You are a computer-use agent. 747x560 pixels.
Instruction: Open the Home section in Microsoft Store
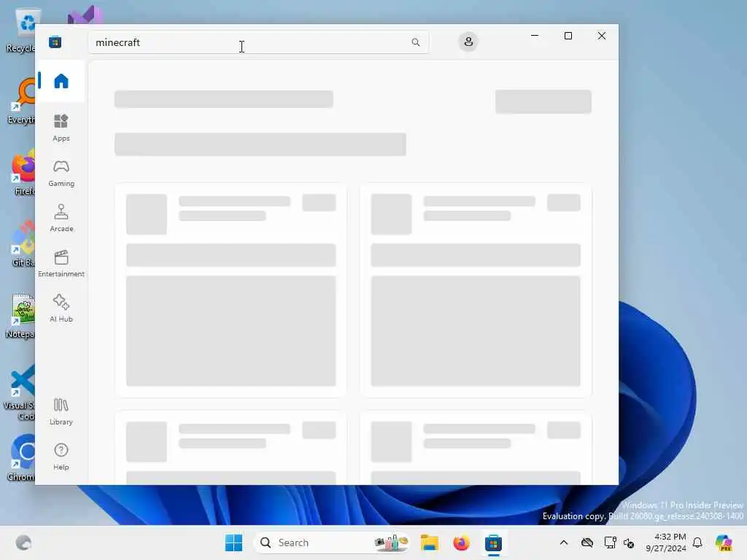pyautogui.click(x=61, y=81)
